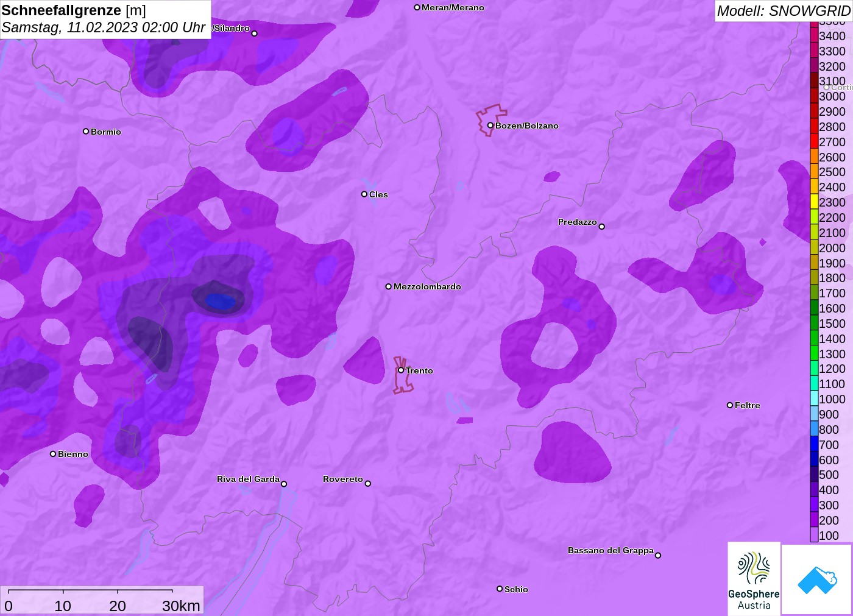
Task: Click the 2100 legend value
Action: [832, 233]
